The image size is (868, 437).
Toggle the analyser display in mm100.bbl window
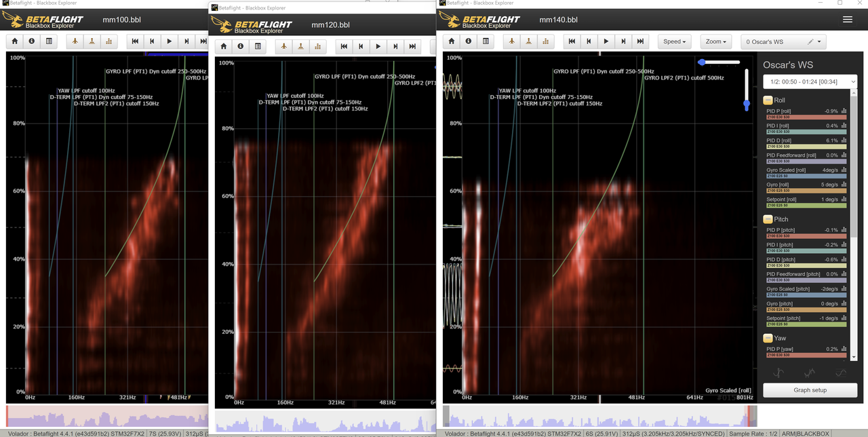(x=109, y=41)
